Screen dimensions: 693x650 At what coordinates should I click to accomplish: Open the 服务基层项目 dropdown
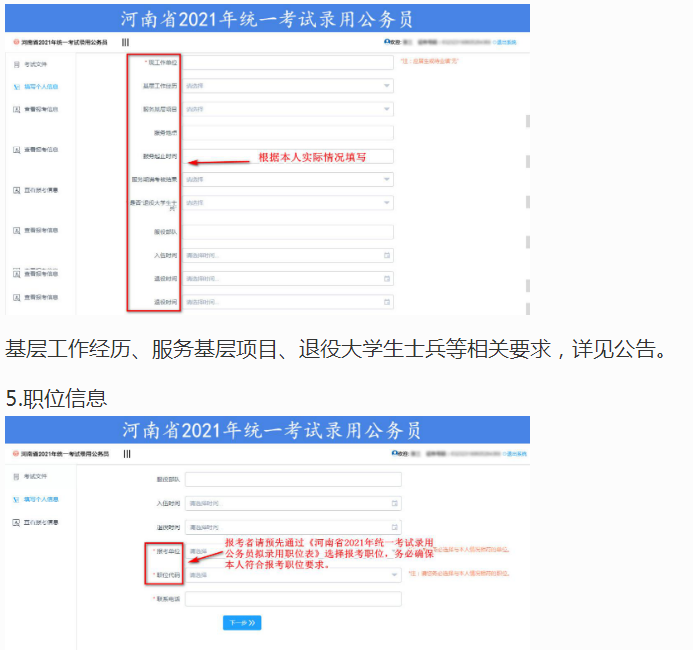click(288, 109)
